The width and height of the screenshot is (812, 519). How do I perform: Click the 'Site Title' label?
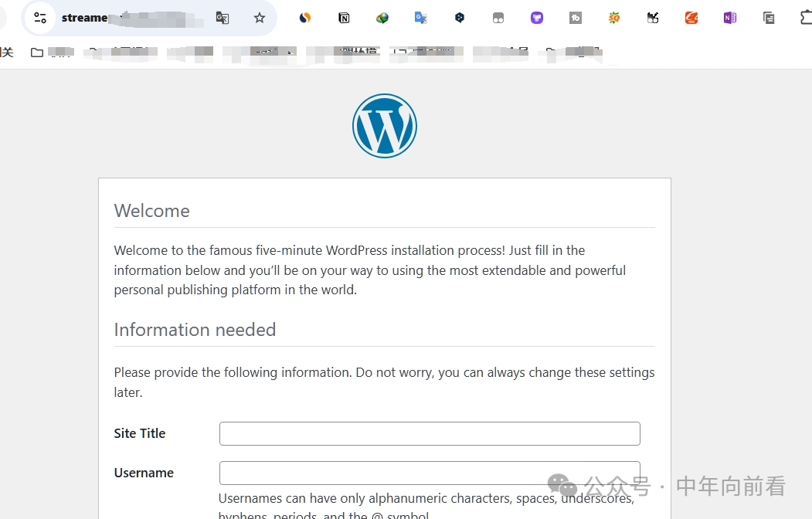(x=140, y=433)
